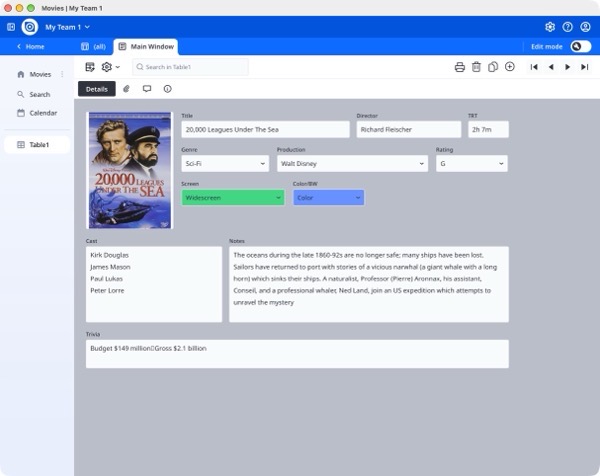
Task: Open Search in the sidebar
Action: tap(34, 94)
